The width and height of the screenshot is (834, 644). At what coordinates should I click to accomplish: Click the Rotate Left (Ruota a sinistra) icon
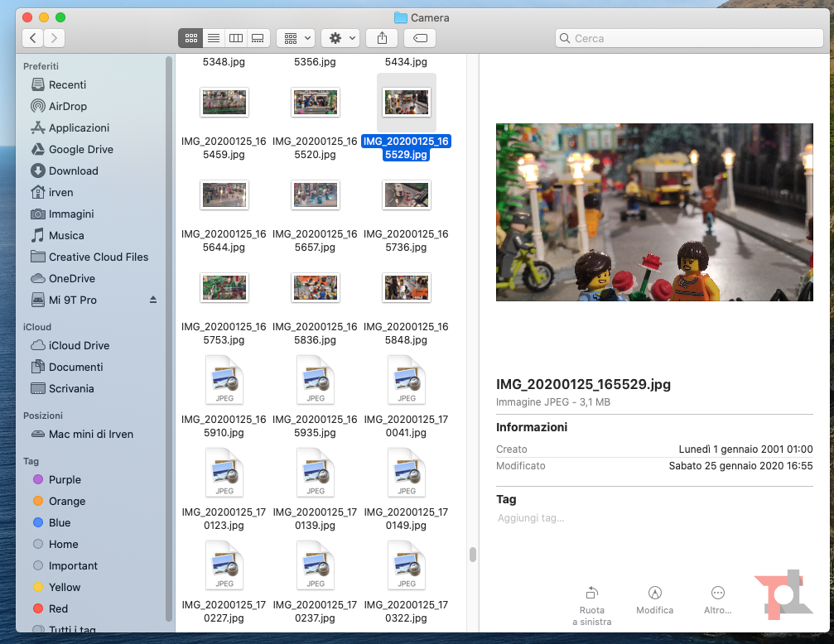point(591,593)
